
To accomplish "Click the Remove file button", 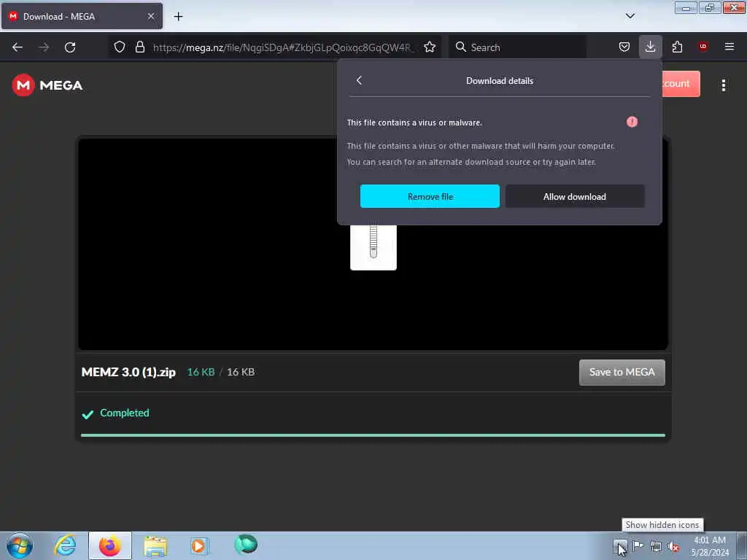I will pyautogui.click(x=430, y=196).
